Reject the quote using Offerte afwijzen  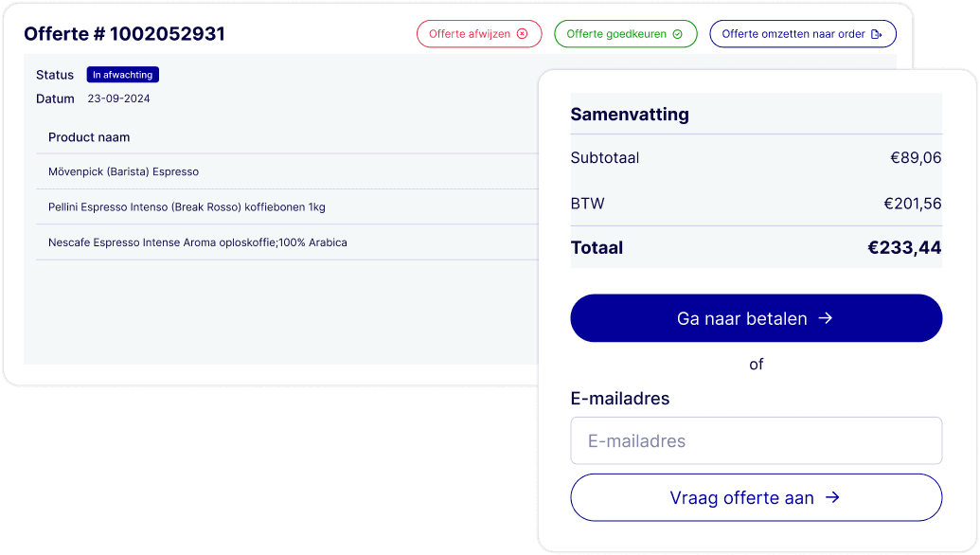(479, 33)
